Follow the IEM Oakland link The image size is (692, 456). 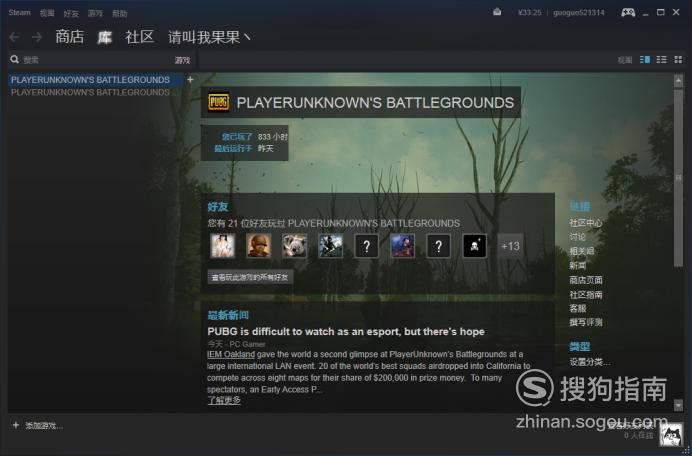[231, 354]
